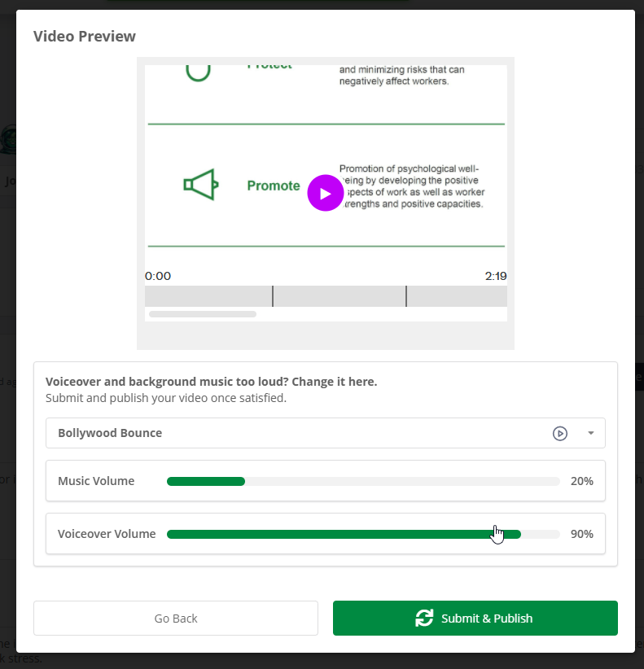The image size is (644, 669).
Task: Click the Go Back button
Action: (176, 619)
